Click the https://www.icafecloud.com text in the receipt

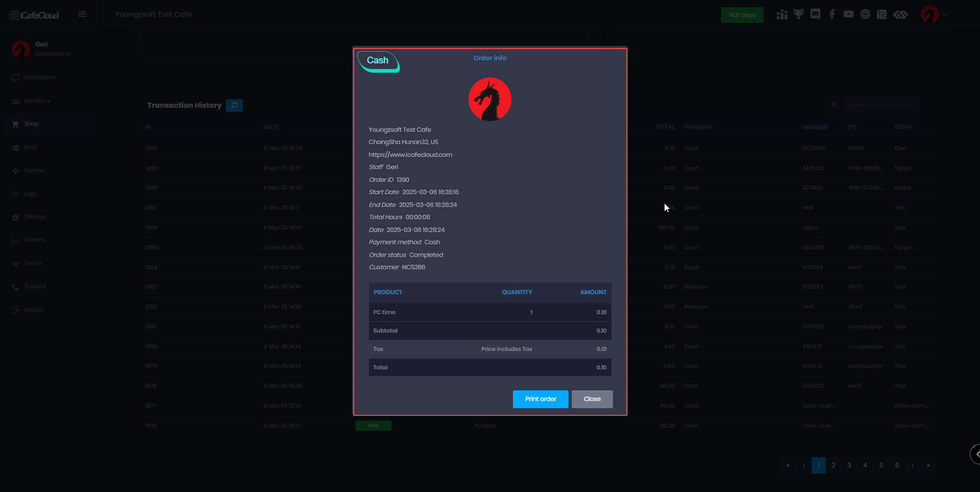410,155
